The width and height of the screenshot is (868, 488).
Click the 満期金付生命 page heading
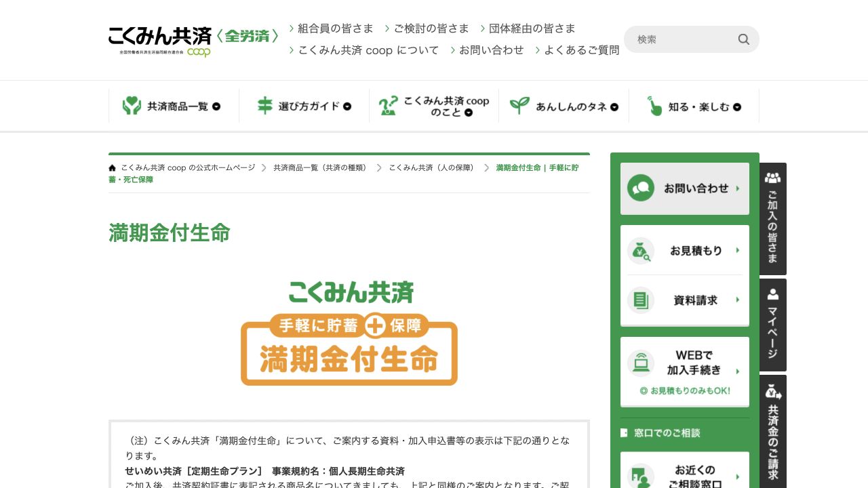pos(170,233)
